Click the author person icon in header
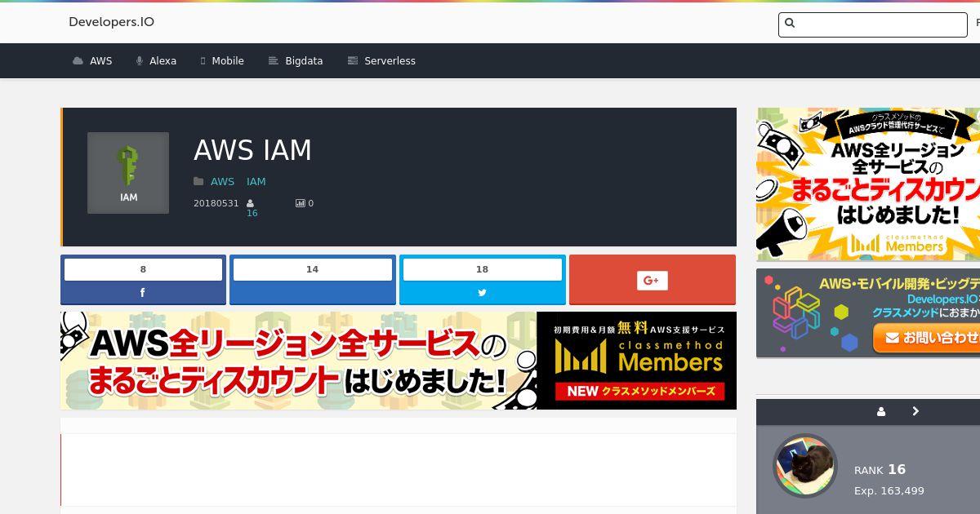 tap(250, 203)
